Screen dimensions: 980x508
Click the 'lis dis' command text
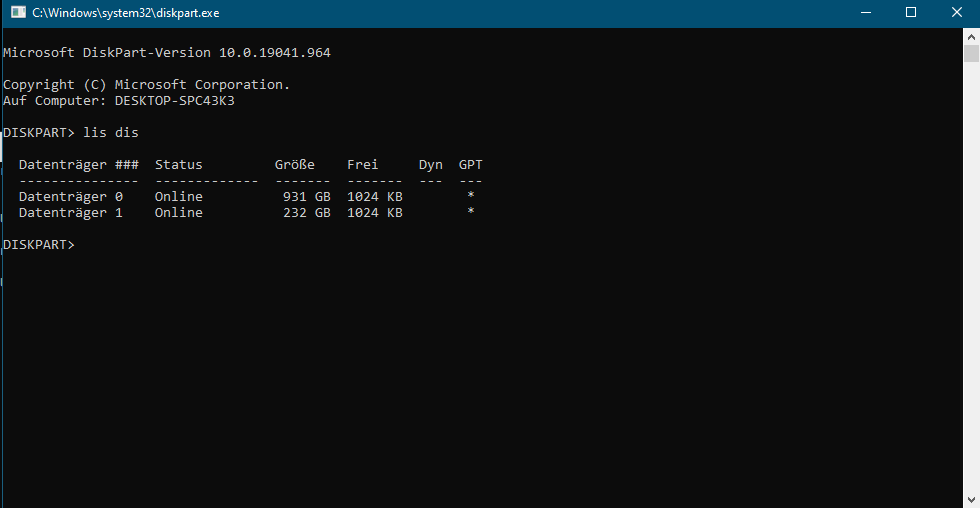pos(111,132)
